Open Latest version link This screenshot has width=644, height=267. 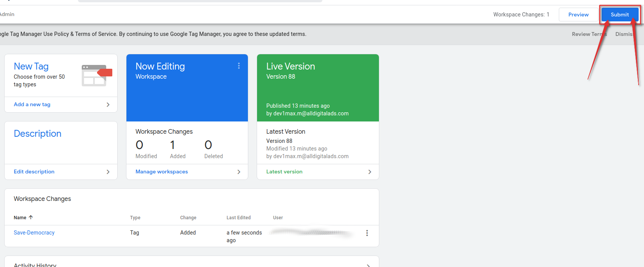[284, 172]
